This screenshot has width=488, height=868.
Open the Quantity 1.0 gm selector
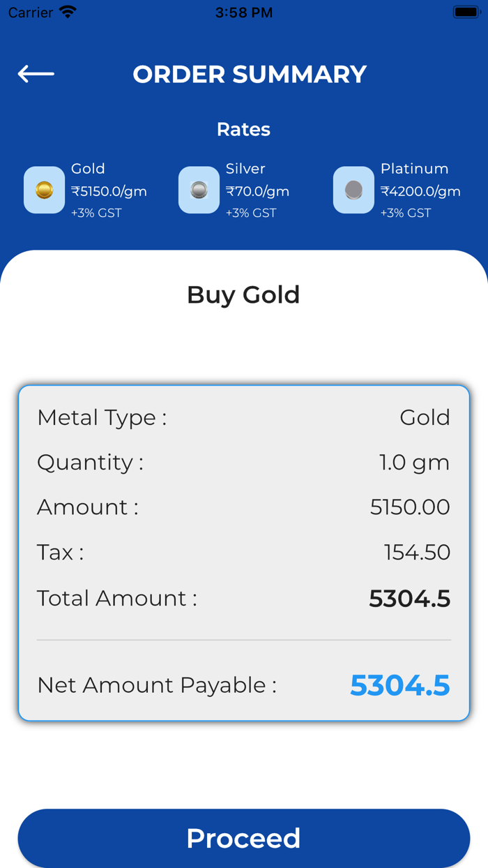pos(414,462)
